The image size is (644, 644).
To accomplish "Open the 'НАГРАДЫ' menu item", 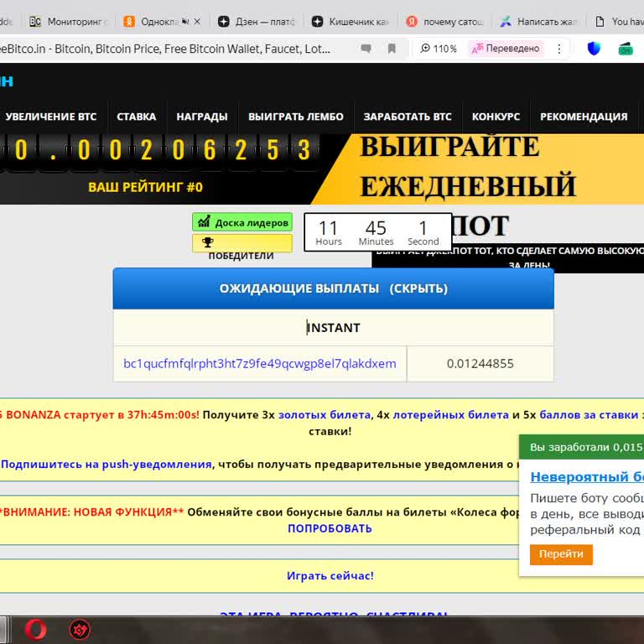I will 202,117.
